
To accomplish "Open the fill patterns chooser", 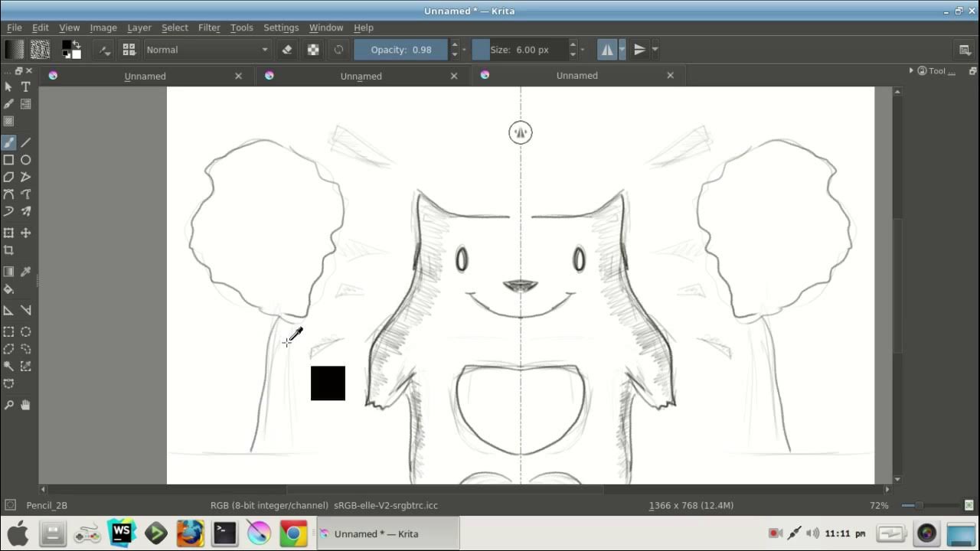I will point(40,50).
